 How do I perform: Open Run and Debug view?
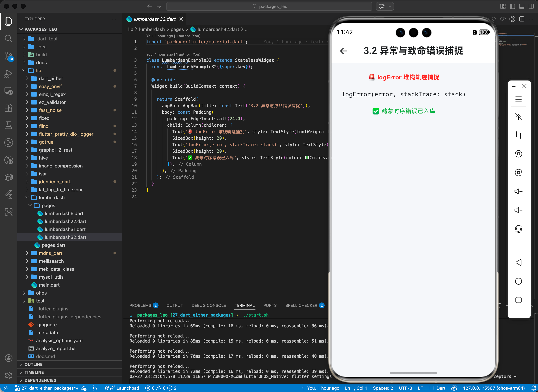click(8, 74)
